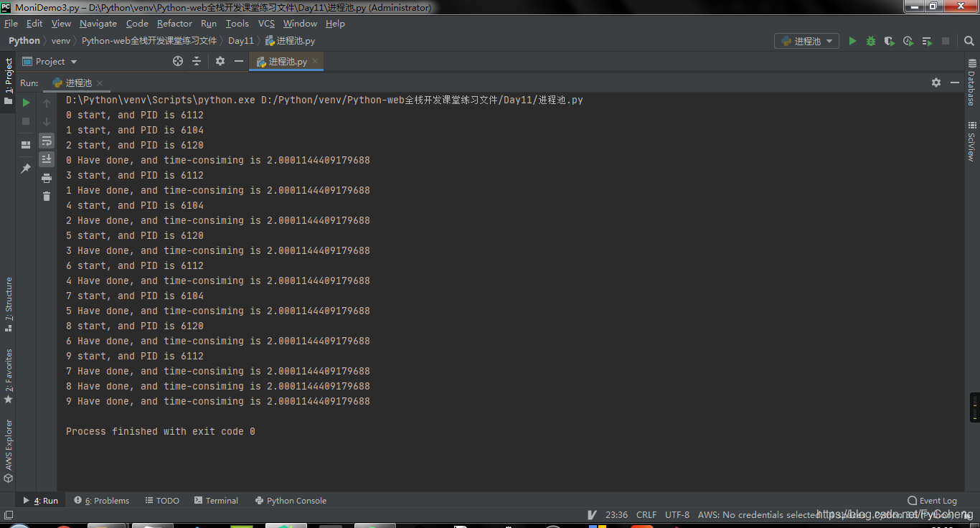Start debugging with the green bug icon
The width and height of the screenshot is (980, 528).
click(871, 42)
